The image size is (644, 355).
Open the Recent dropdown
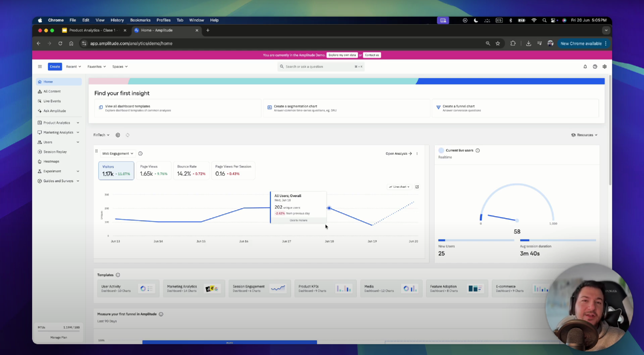[x=73, y=66]
